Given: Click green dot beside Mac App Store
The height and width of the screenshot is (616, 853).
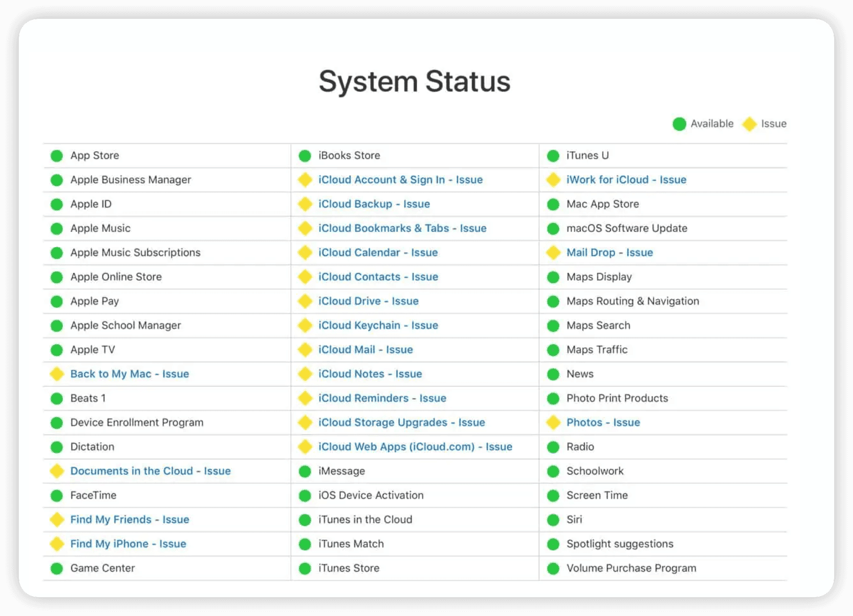Looking at the screenshot, I should pyautogui.click(x=553, y=204).
